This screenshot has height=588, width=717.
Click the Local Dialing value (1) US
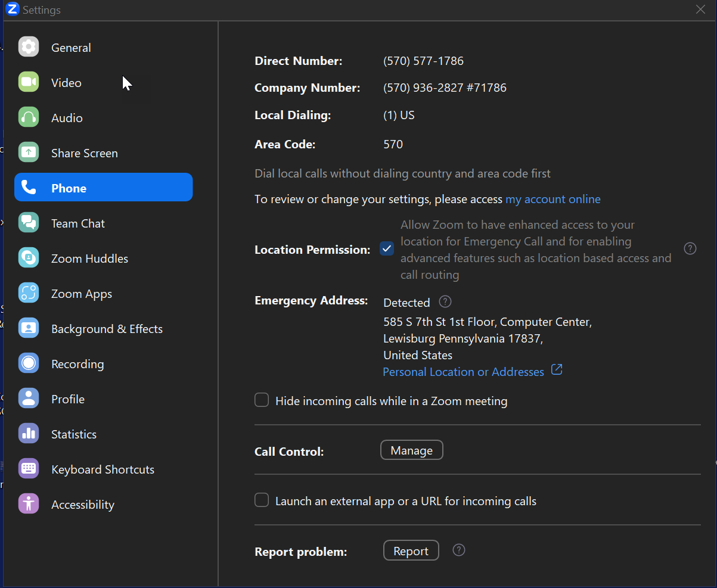399,115
